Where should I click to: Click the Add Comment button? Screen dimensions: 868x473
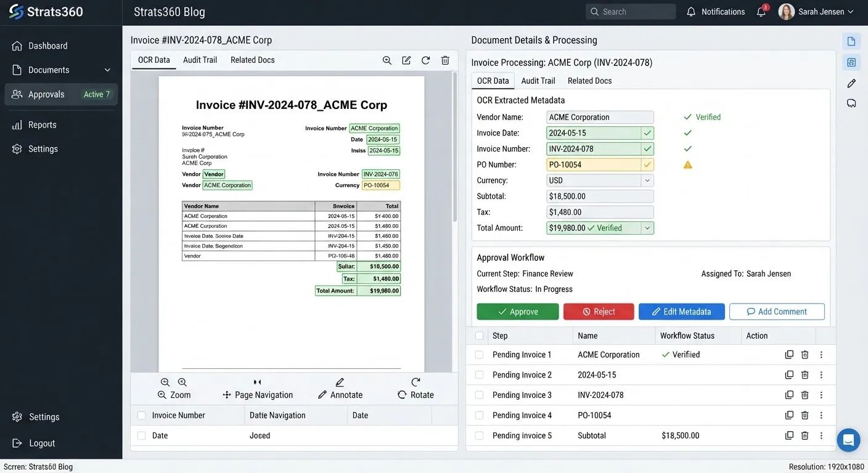pos(777,312)
